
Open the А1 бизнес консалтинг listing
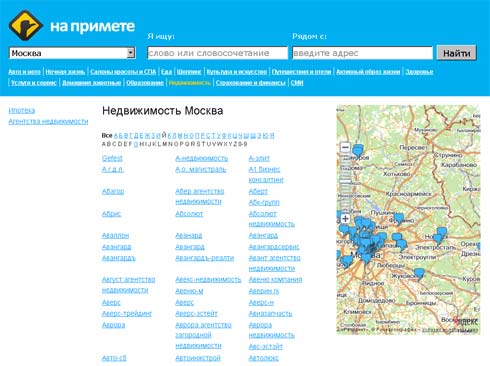(266, 175)
